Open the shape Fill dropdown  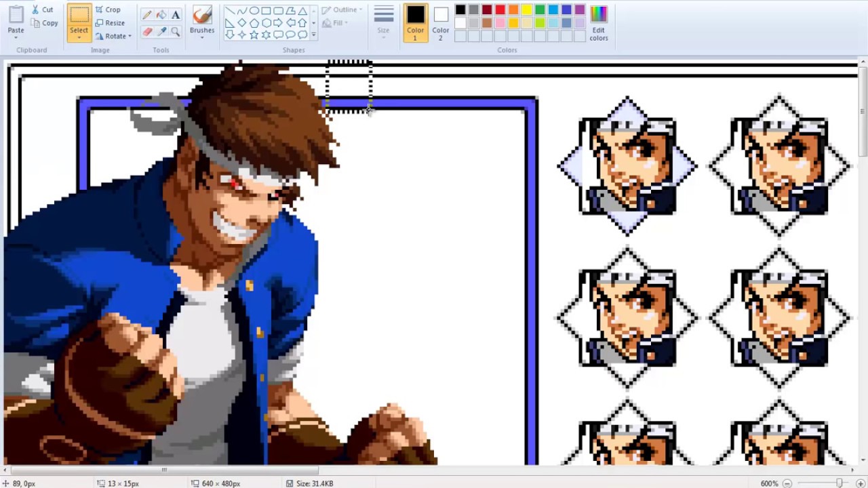pos(336,23)
